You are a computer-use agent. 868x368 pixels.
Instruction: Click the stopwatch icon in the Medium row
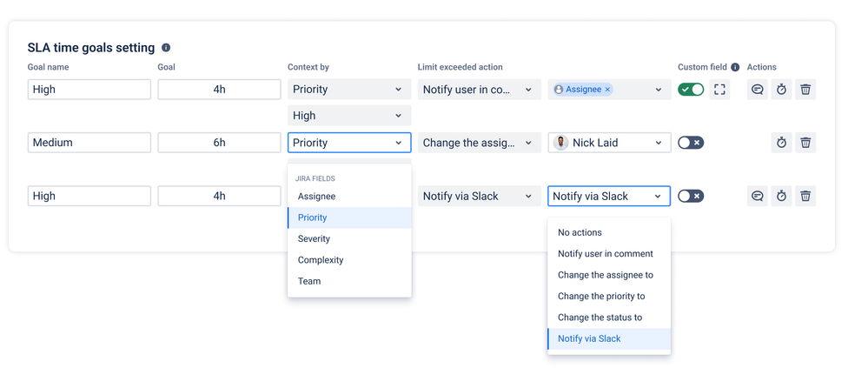(x=782, y=143)
